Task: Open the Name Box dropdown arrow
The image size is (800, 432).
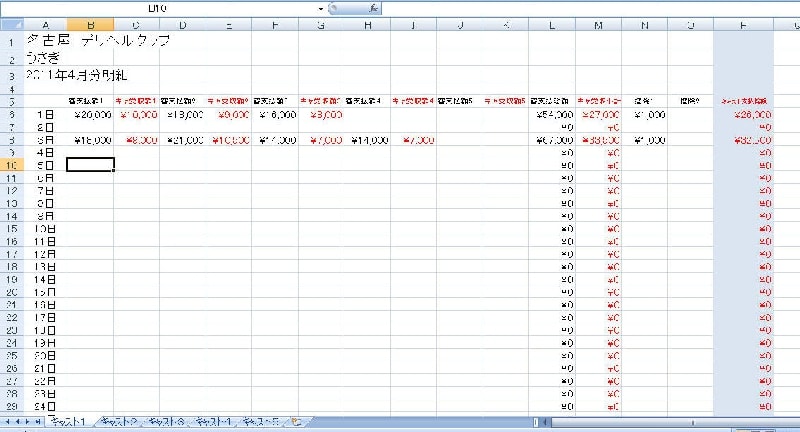Action: click(x=320, y=7)
